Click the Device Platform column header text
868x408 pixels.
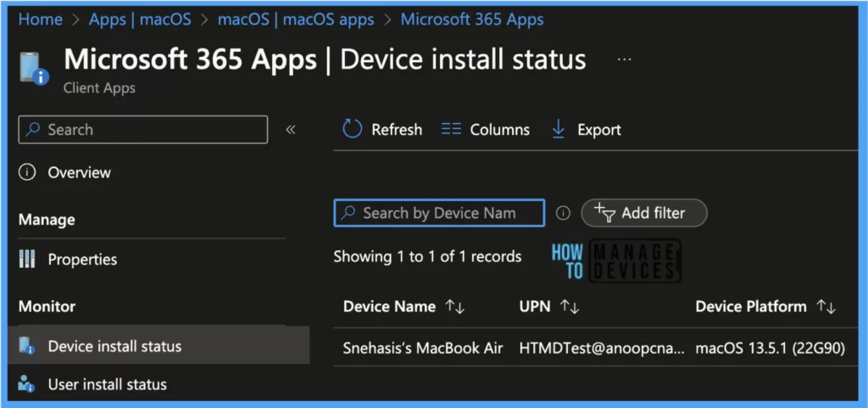point(751,307)
